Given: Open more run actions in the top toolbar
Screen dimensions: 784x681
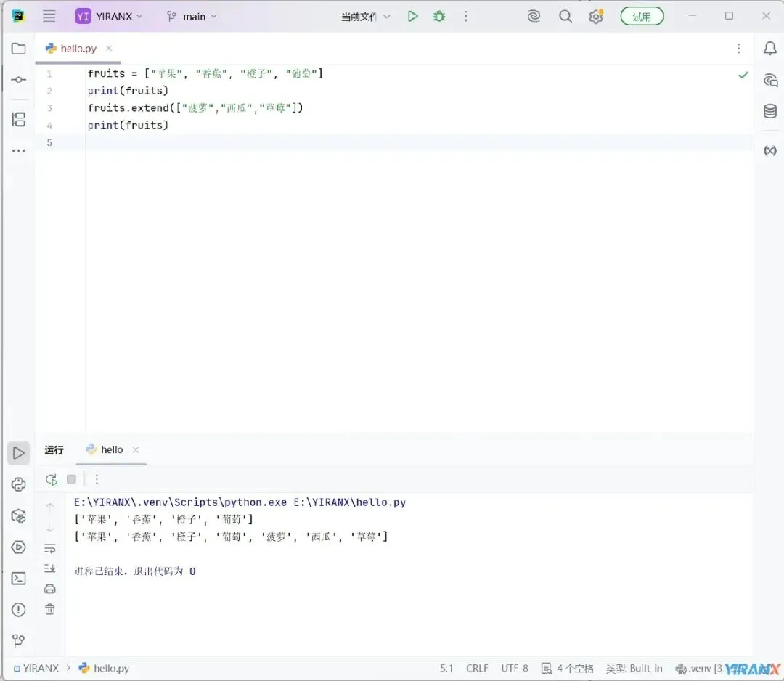Looking at the screenshot, I should 465,17.
